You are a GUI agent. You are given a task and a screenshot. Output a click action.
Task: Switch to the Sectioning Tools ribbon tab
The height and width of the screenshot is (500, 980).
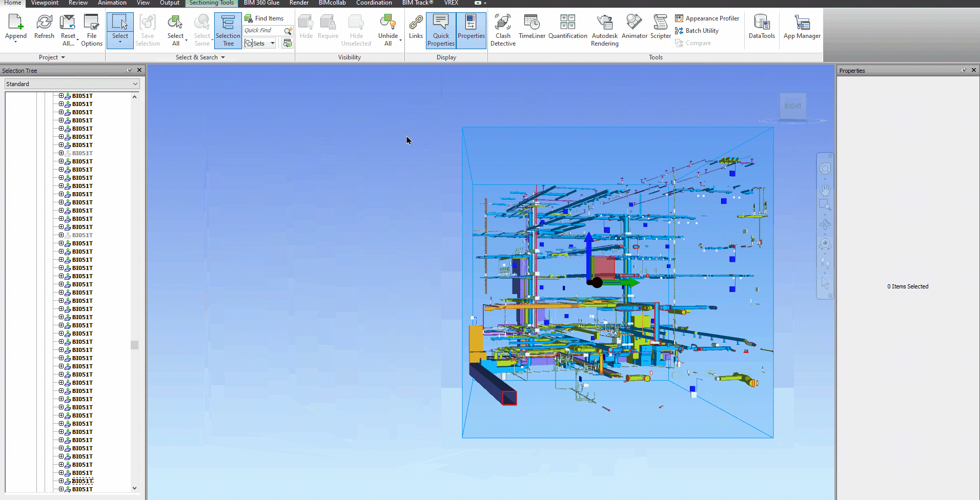(x=211, y=3)
